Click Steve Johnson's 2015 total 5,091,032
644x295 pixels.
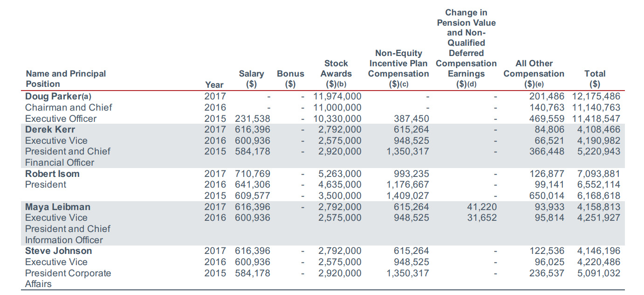tap(598, 273)
